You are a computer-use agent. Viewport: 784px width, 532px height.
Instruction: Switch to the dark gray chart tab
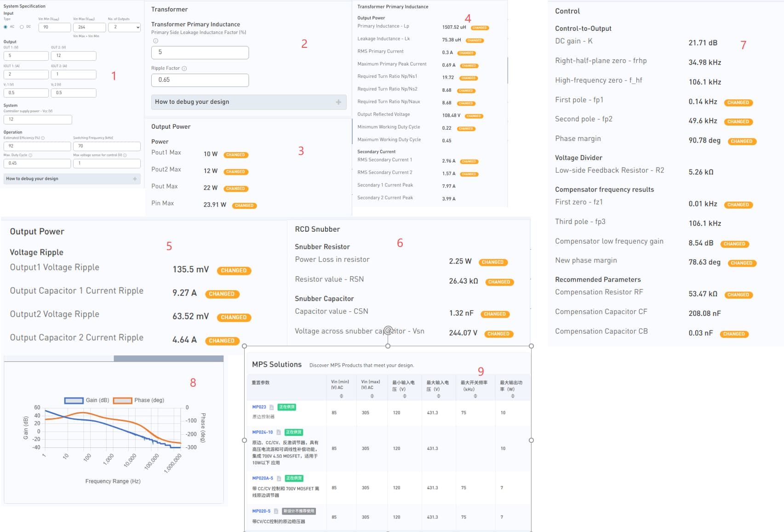(x=168, y=358)
